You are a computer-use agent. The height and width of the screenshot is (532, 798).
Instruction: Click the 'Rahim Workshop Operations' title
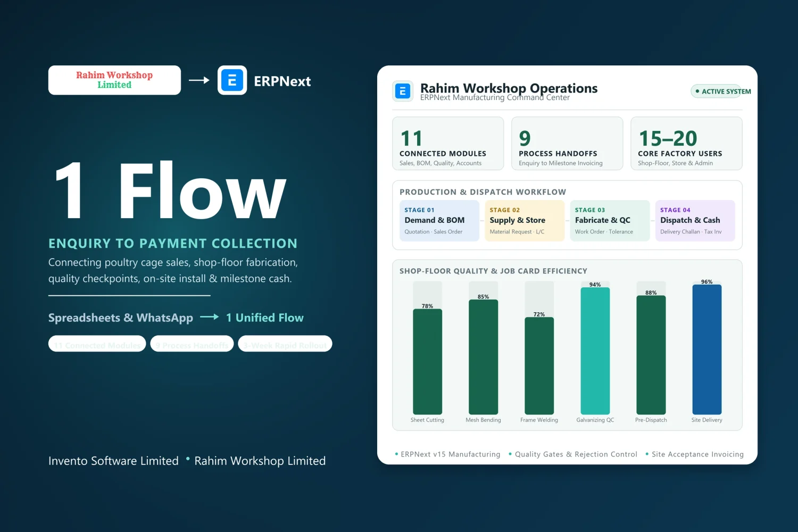pos(509,88)
